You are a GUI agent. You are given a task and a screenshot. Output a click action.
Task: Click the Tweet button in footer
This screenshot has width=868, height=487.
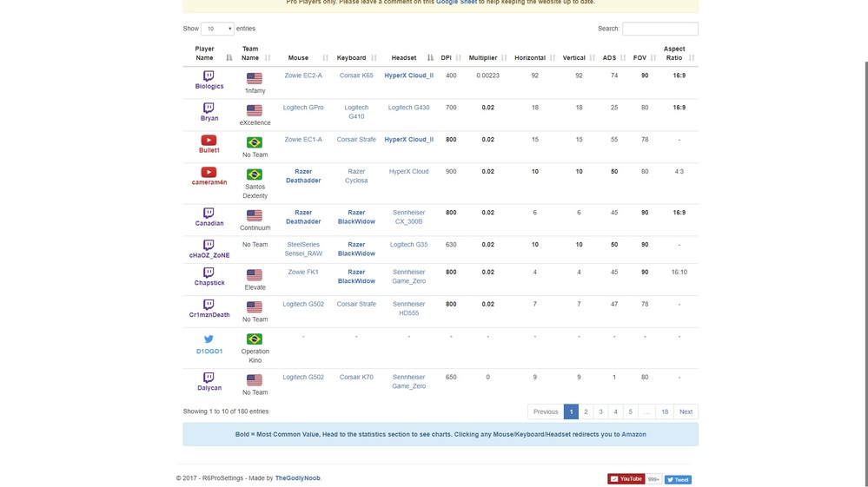coord(679,479)
